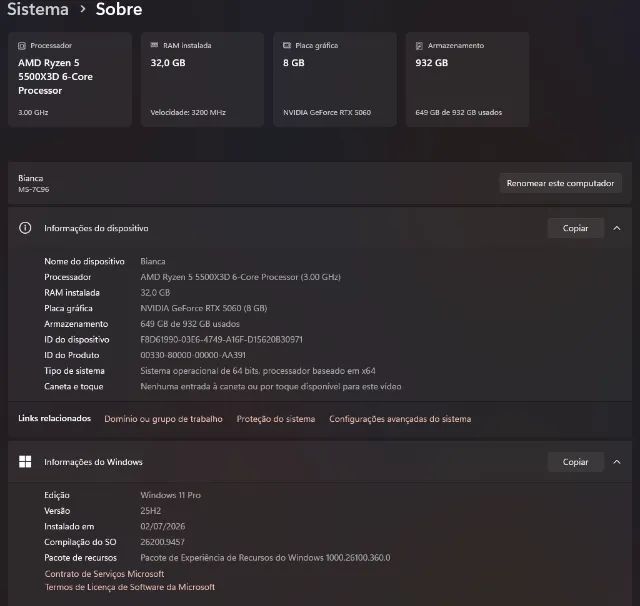
Task: Click the Compilação do SO value 26200.9457
Action: [x=162, y=542]
